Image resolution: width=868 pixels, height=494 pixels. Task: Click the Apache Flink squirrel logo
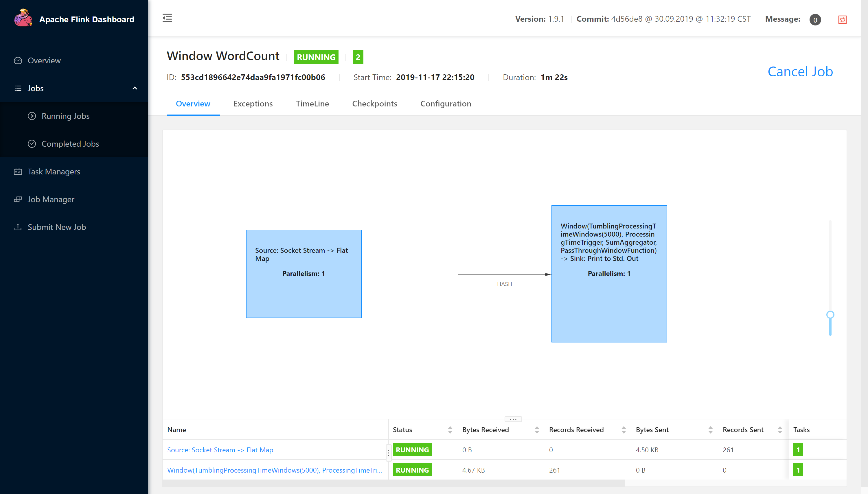pos(23,18)
